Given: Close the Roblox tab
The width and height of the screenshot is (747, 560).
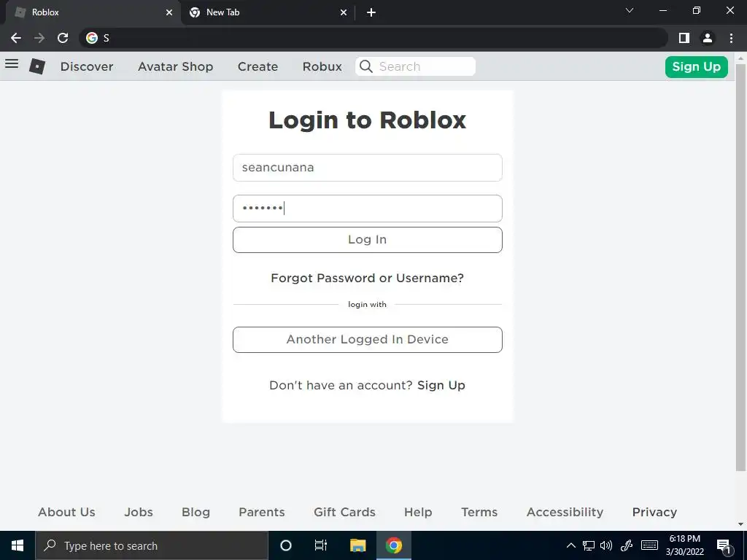Looking at the screenshot, I should tap(169, 12).
